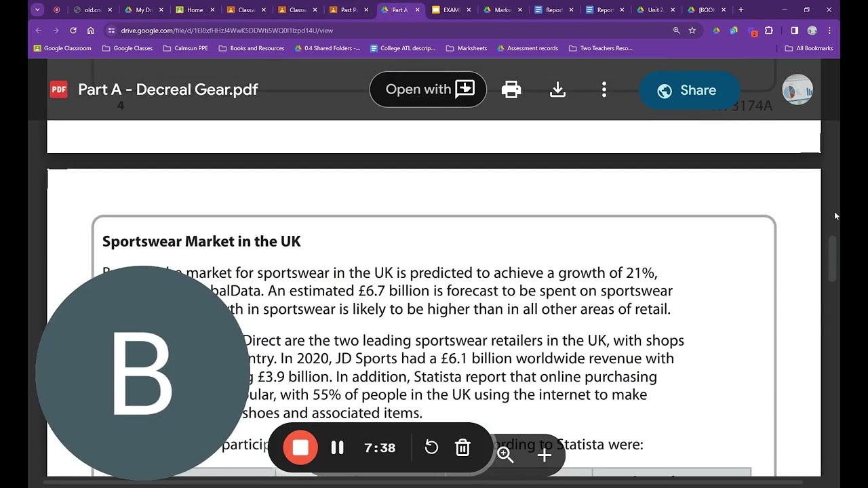The image size is (868, 488).
Task: Pause the screen recording
Action: [337, 447]
